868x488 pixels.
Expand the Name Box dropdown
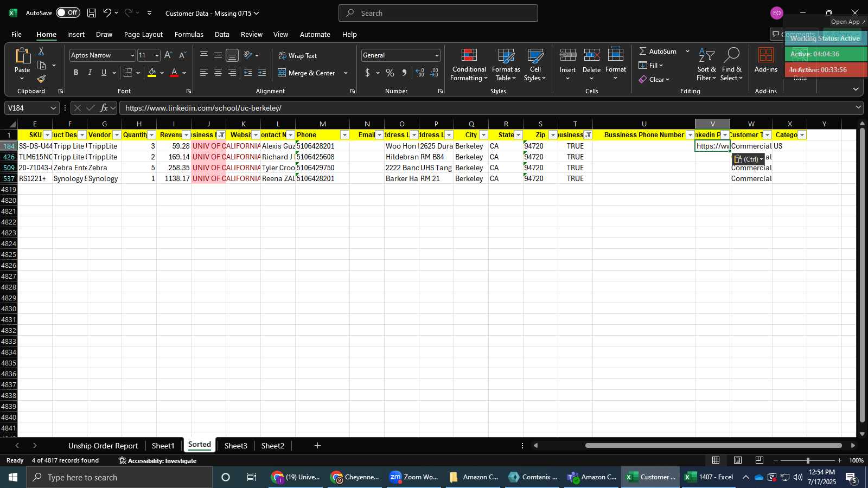pos(53,108)
